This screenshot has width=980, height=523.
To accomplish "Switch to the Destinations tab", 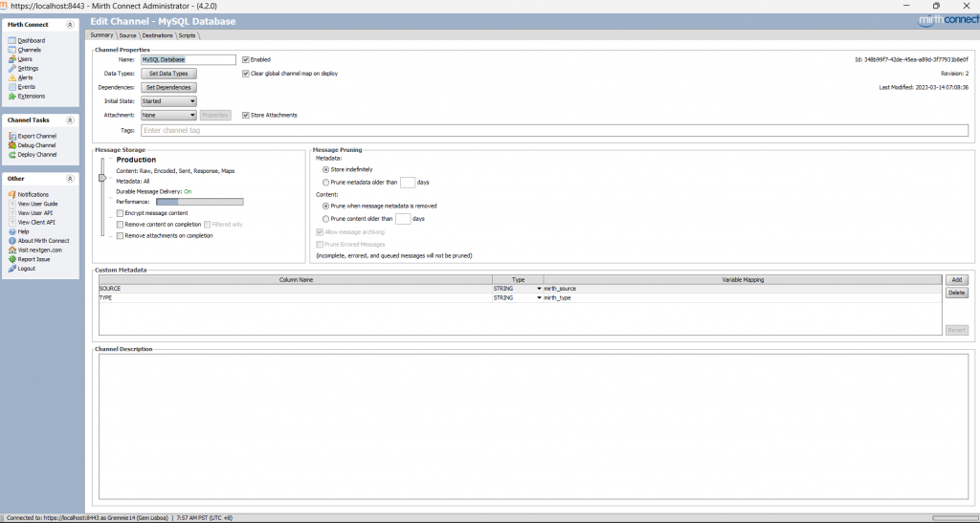I will [158, 35].
